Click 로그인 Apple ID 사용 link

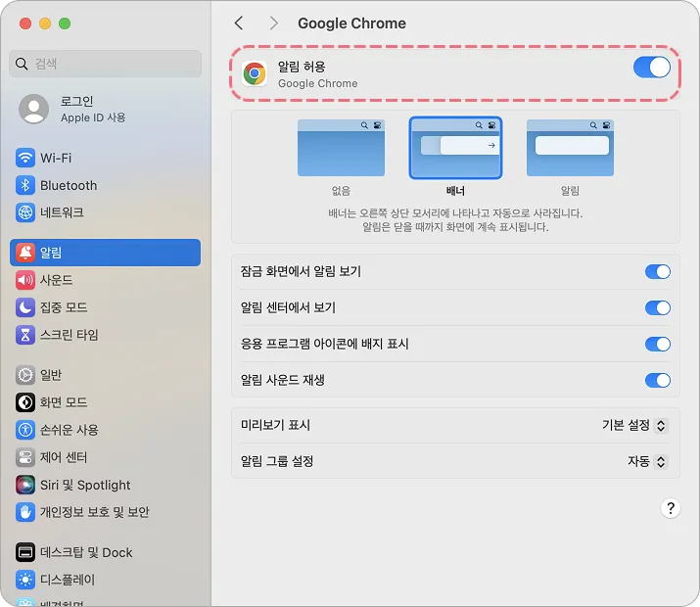(93, 109)
